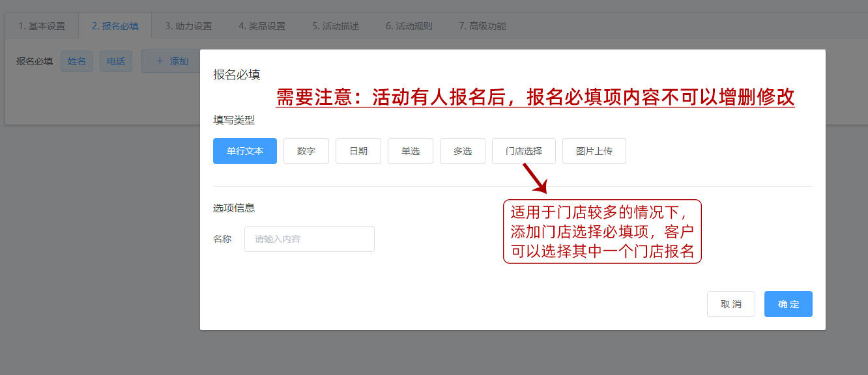Click the 姓名 required field tag
The image size is (868, 375).
point(77,61)
